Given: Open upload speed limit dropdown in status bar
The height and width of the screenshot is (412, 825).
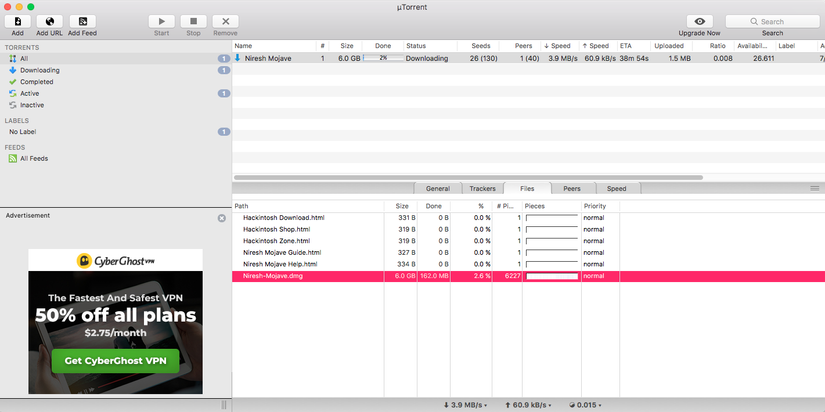Looking at the screenshot, I should click(x=529, y=405).
